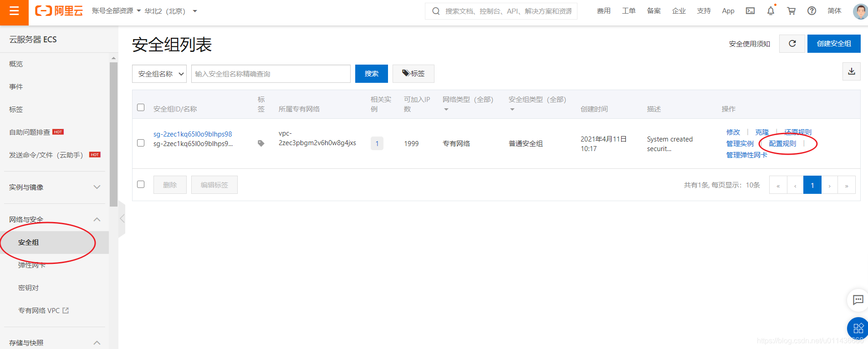Click 修改 for the security group
The image size is (868, 349).
click(733, 132)
